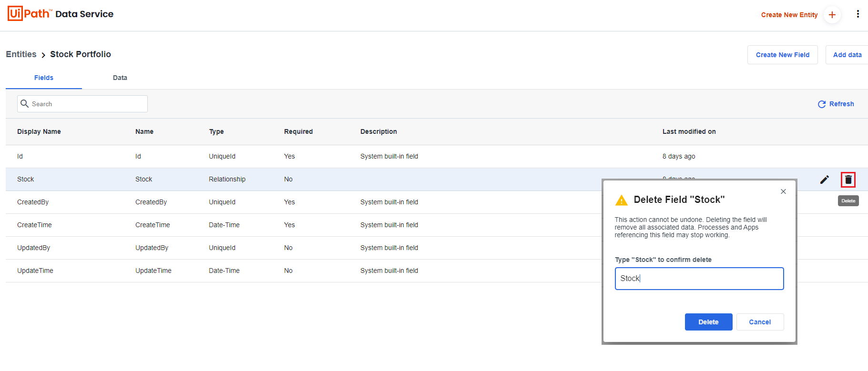Screen dimensions: 868x371
Task: Switch to the Data tab
Action: (x=120, y=78)
